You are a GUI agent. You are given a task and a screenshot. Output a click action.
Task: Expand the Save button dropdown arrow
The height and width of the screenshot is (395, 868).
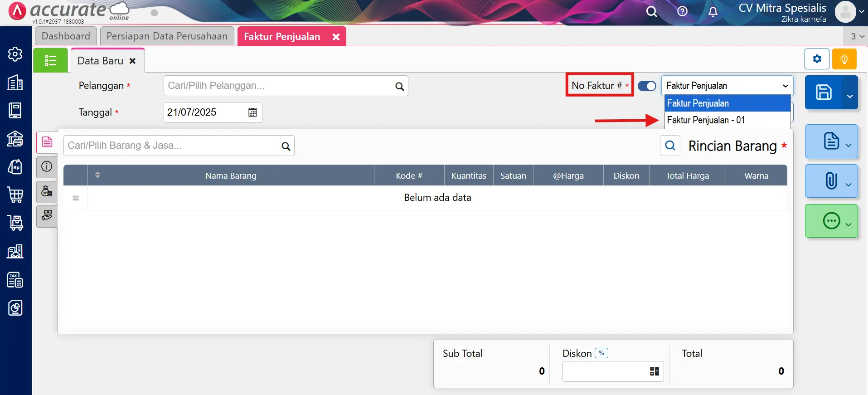click(x=850, y=96)
